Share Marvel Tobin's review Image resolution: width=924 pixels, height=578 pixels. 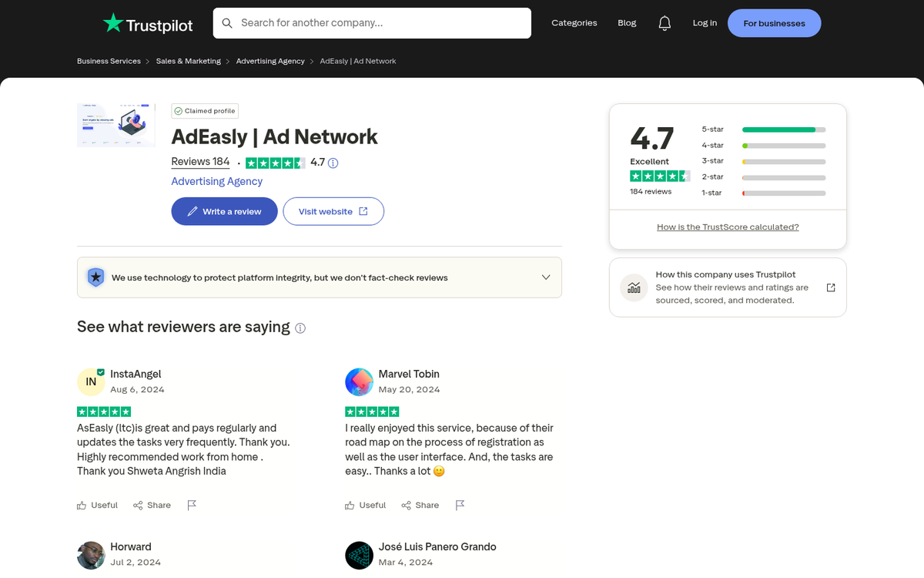pos(420,505)
